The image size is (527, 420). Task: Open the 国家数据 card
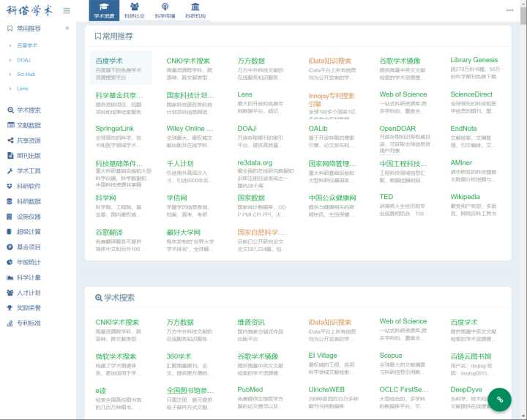(263, 206)
